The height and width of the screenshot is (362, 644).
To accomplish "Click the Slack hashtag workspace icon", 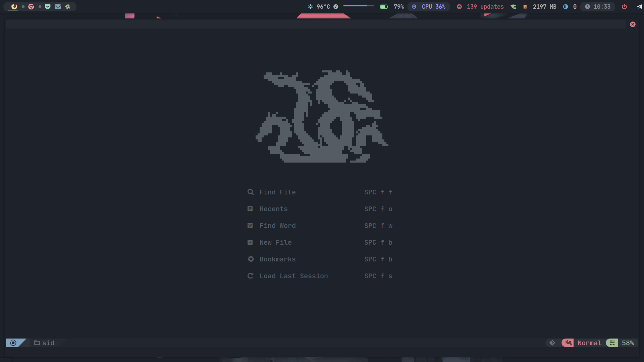I will pos(68,7).
